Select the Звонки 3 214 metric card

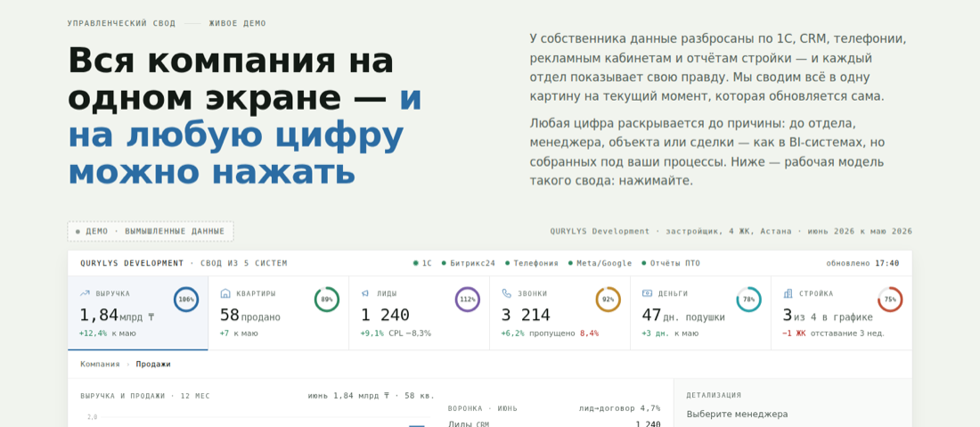560,313
